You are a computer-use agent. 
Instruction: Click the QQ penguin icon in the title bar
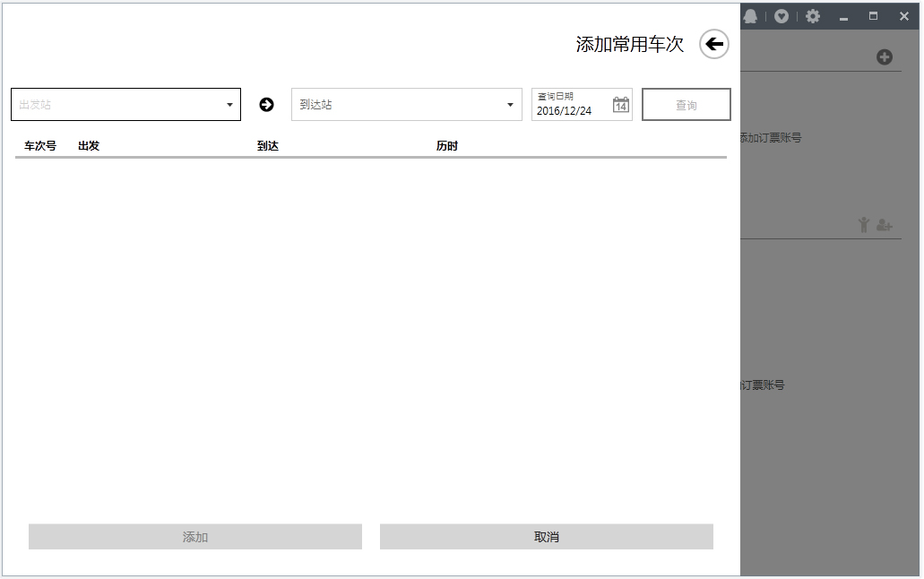pos(750,16)
